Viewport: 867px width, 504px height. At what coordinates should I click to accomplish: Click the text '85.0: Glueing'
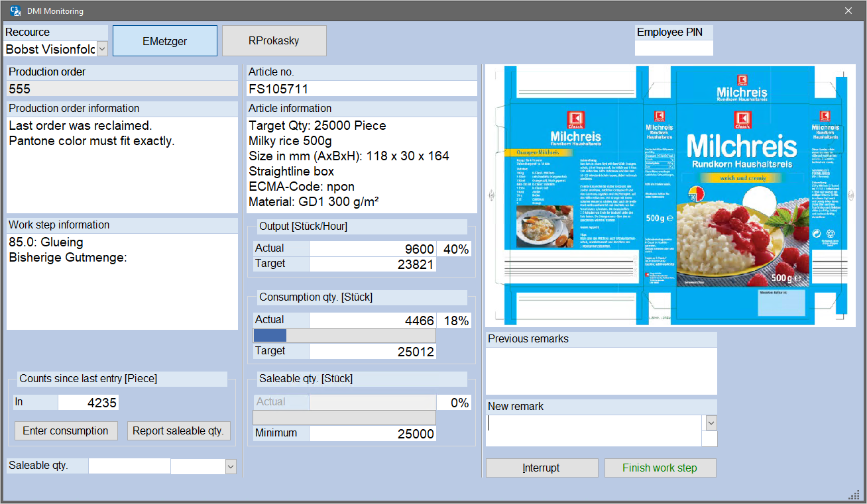click(x=46, y=242)
